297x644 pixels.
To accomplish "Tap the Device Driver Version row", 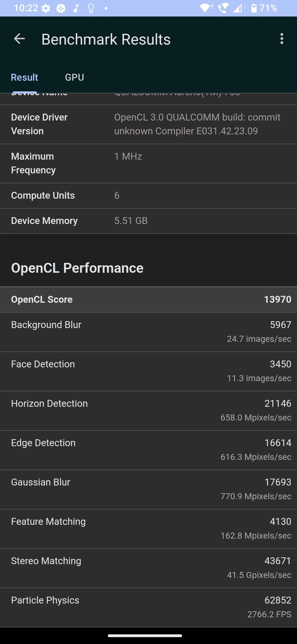I will tap(148, 124).
